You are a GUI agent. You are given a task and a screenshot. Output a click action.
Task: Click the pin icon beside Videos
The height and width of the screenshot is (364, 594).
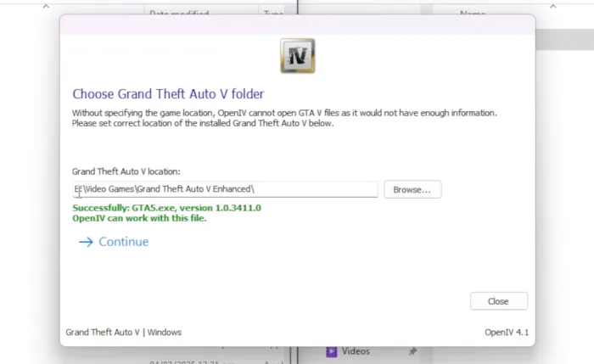[x=412, y=351]
